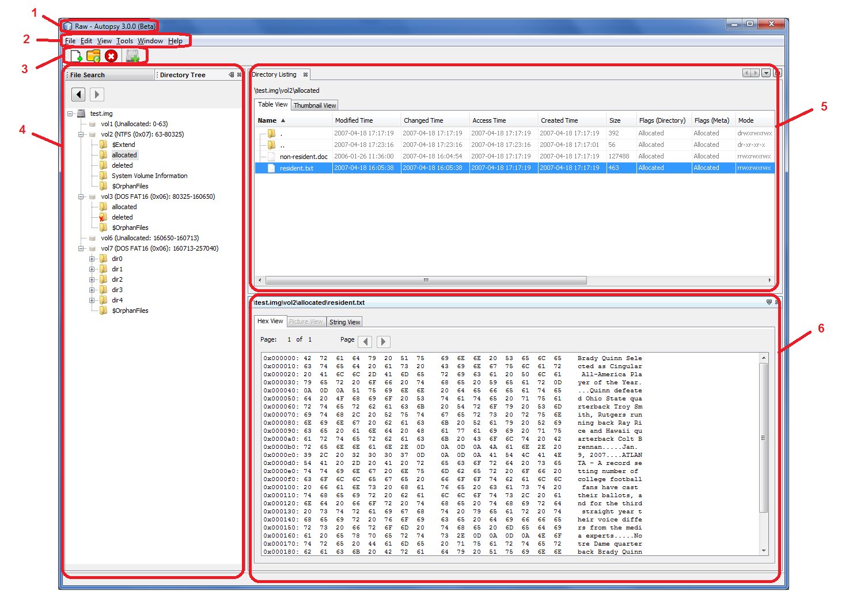Click the New Case toolbar icon
This screenshot has width=868, height=613.
[x=76, y=56]
